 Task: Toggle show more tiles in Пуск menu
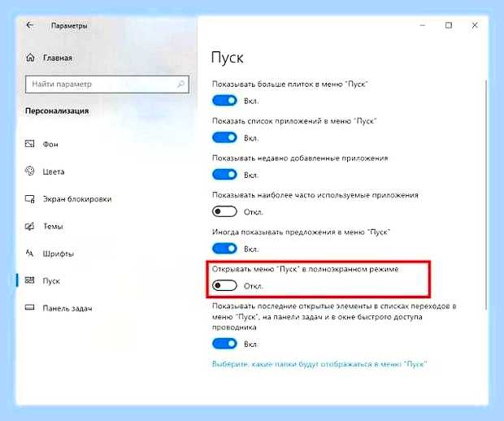[x=224, y=101]
